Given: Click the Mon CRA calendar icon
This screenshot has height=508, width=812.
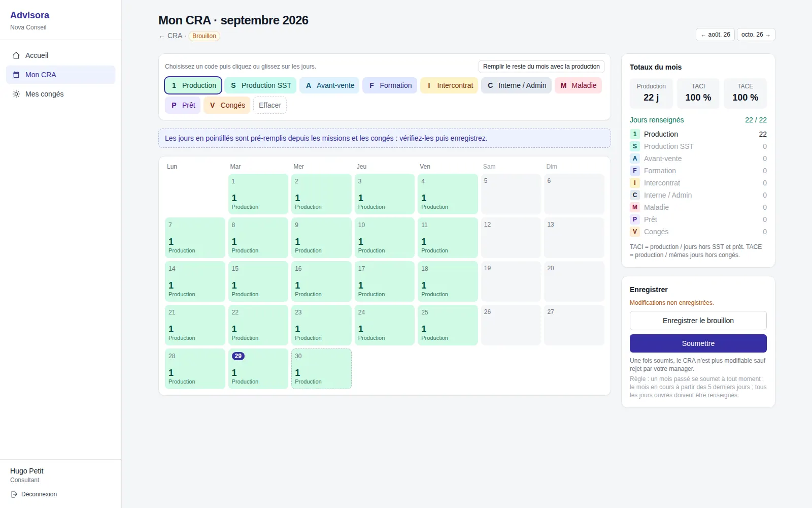Looking at the screenshot, I should point(16,75).
